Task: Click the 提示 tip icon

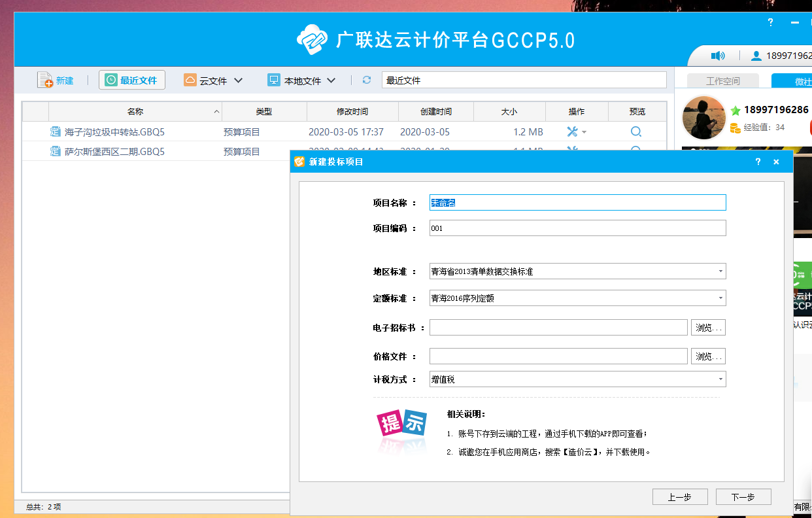Action: click(401, 423)
